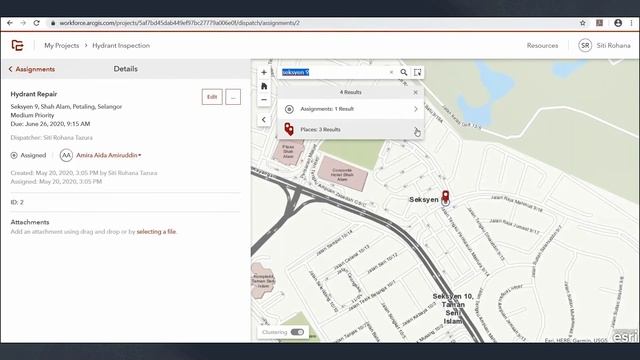Click the places pin icon in results
The image size is (640, 360).
click(289, 129)
